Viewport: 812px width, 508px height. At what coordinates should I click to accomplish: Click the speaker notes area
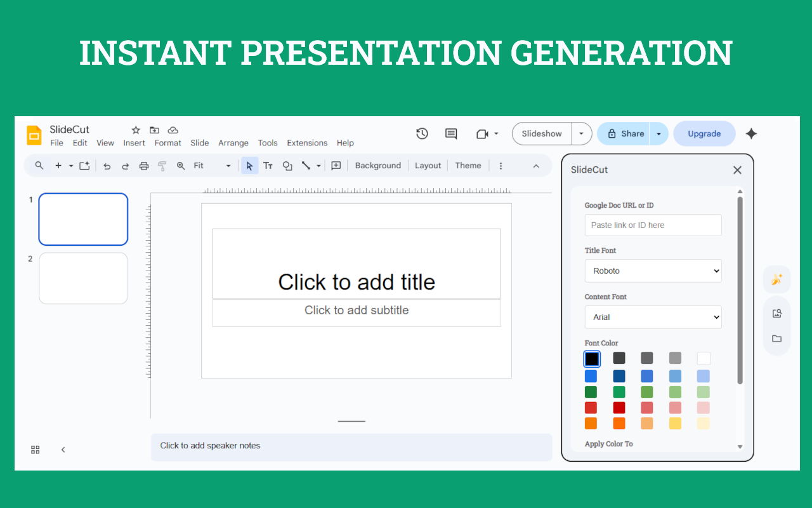click(x=351, y=447)
